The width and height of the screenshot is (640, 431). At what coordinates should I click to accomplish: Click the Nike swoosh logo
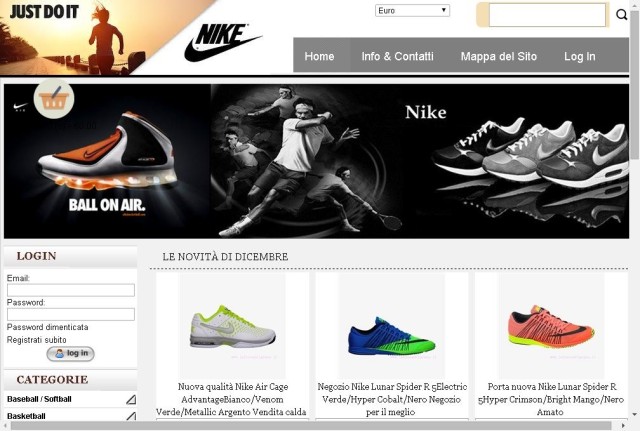click(223, 42)
